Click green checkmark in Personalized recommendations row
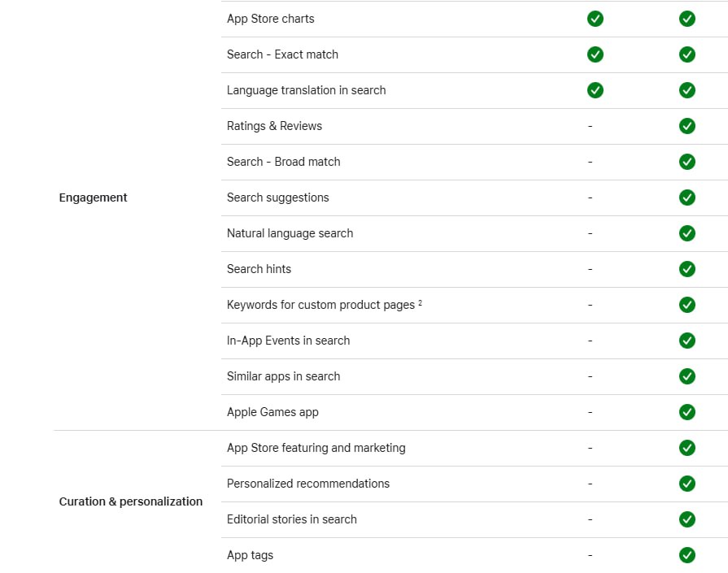728x573 pixels. (687, 484)
